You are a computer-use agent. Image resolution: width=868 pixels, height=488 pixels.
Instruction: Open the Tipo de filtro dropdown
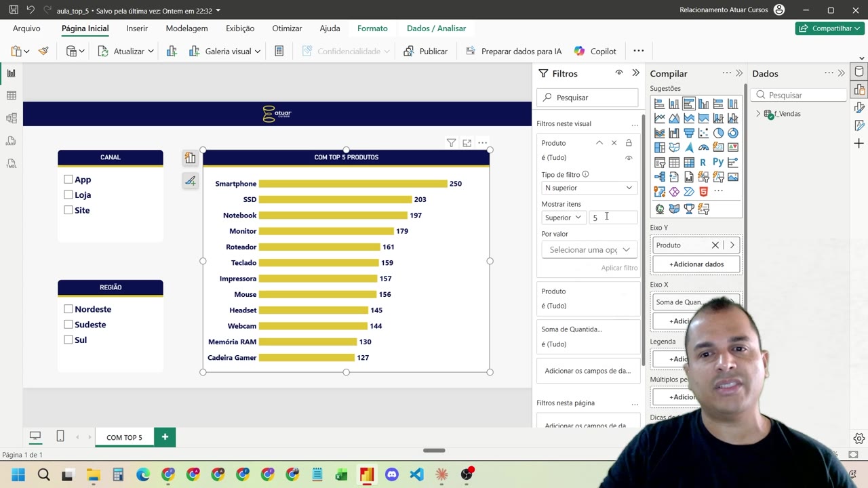589,188
